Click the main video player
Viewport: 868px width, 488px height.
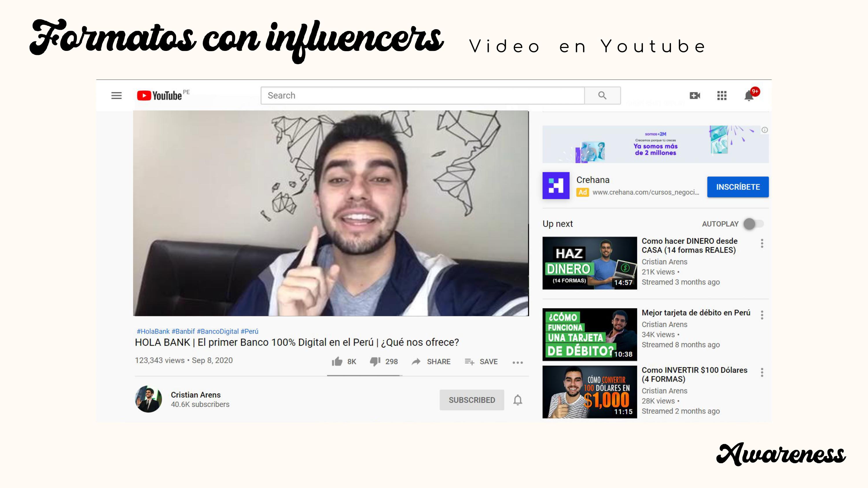tap(331, 213)
